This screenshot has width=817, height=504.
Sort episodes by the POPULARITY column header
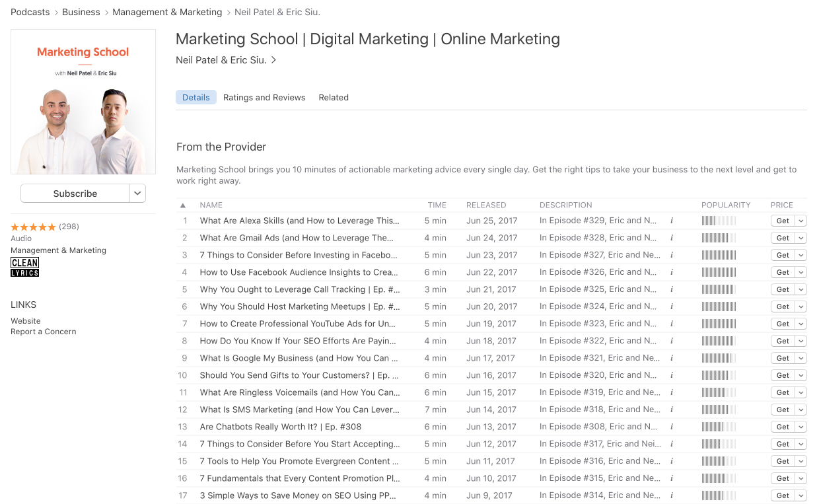pyautogui.click(x=726, y=205)
